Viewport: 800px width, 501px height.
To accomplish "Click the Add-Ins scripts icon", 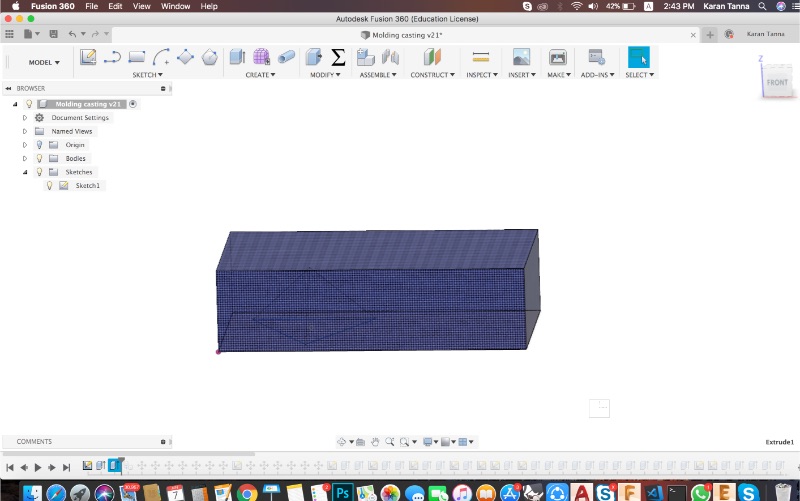I will [x=596, y=57].
